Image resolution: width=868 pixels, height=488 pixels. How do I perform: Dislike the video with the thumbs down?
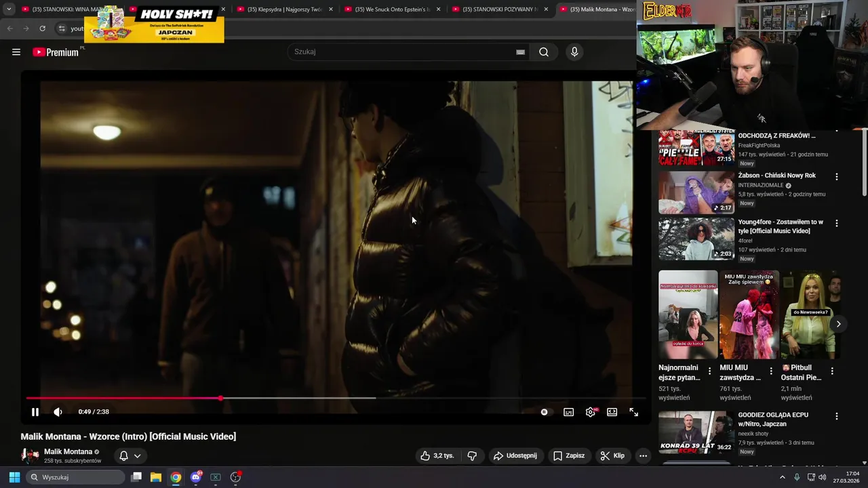tap(473, 455)
